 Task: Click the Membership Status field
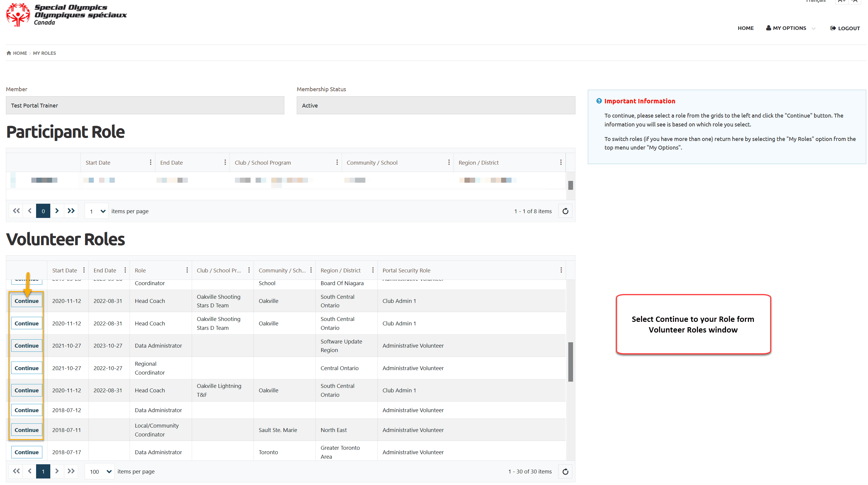point(436,105)
